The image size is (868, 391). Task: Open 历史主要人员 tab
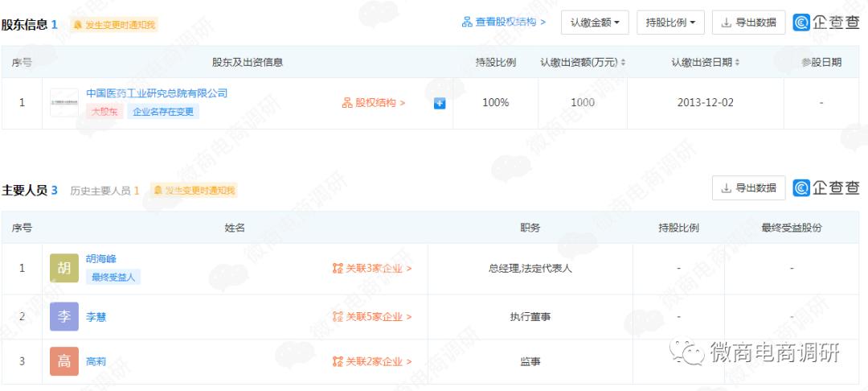click(x=104, y=191)
